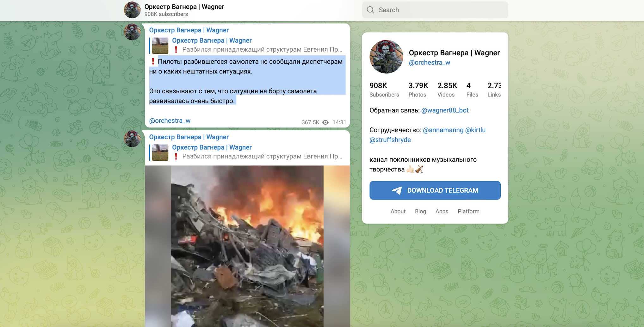Click the avatar beside the first message
Image resolution: width=644 pixels, height=327 pixels.
[132, 32]
